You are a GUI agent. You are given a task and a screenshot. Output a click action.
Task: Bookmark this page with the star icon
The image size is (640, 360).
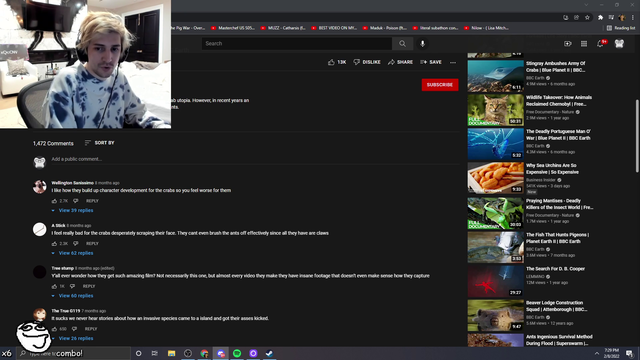click(587, 18)
